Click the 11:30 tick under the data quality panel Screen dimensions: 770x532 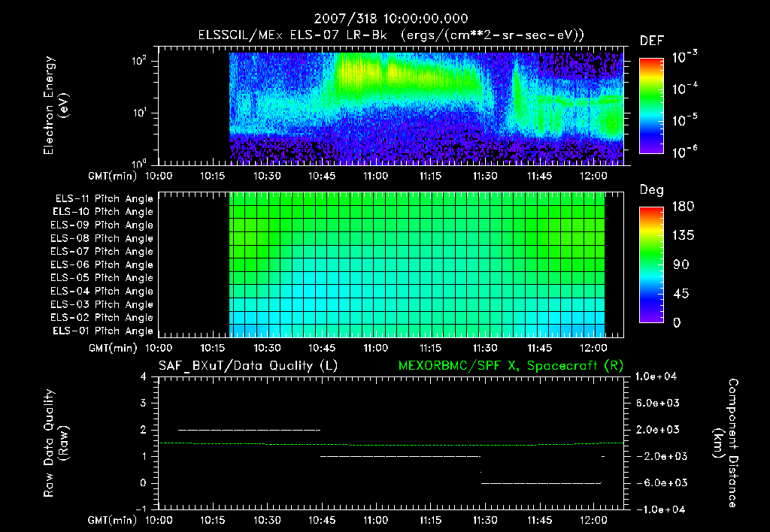point(485,521)
